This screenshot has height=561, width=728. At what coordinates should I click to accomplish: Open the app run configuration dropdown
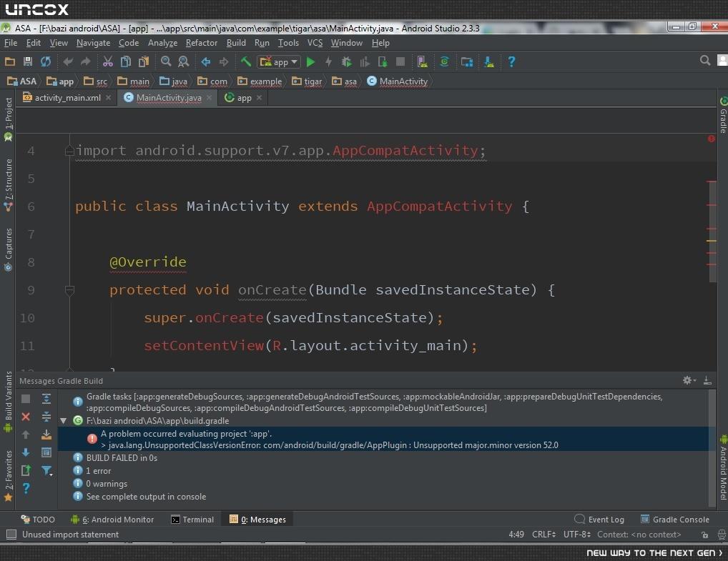coord(280,61)
